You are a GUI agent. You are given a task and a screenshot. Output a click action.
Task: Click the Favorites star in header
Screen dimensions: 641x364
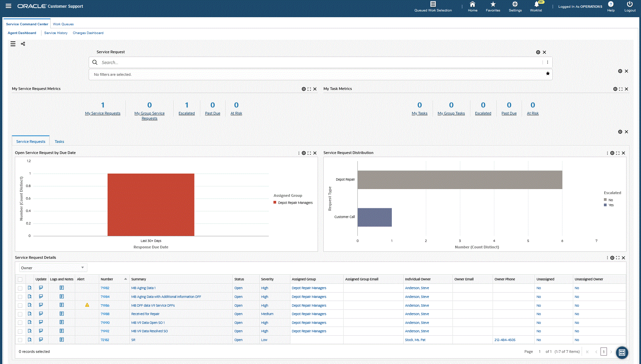[x=493, y=4]
